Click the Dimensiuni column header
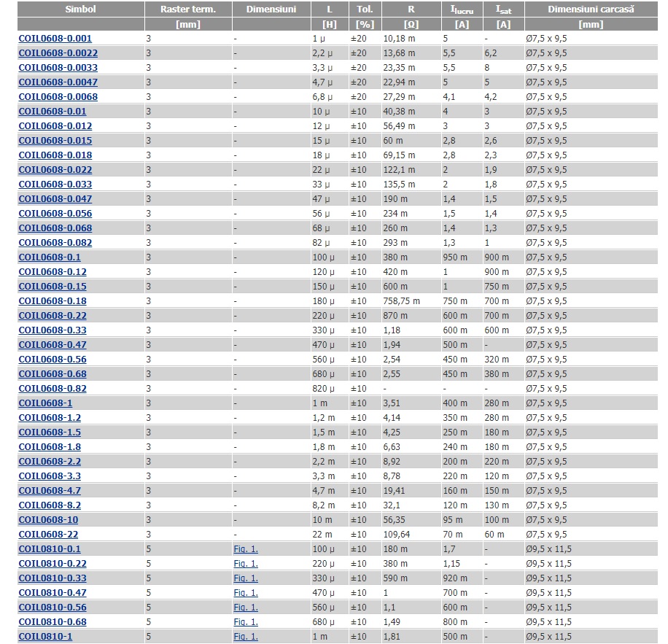668x644 pixels. tap(271, 9)
